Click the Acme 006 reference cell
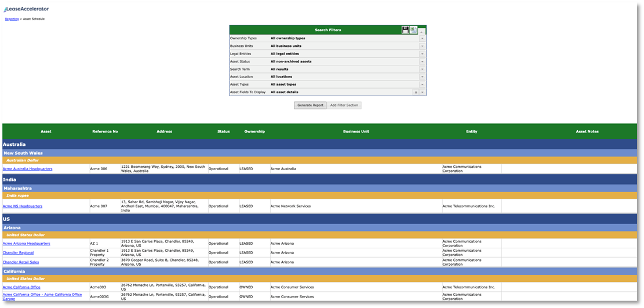The image size is (644, 308). (105, 168)
